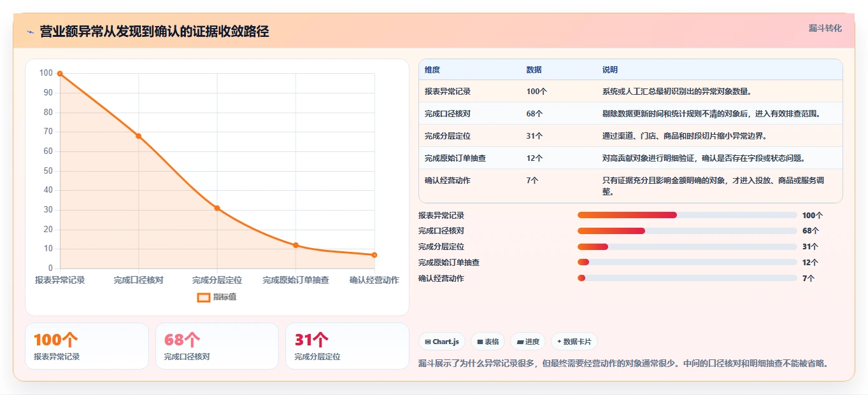This screenshot has width=868, height=395.
Task: Click the chart point for 完成原始订单抽查
Action: tap(295, 245)
